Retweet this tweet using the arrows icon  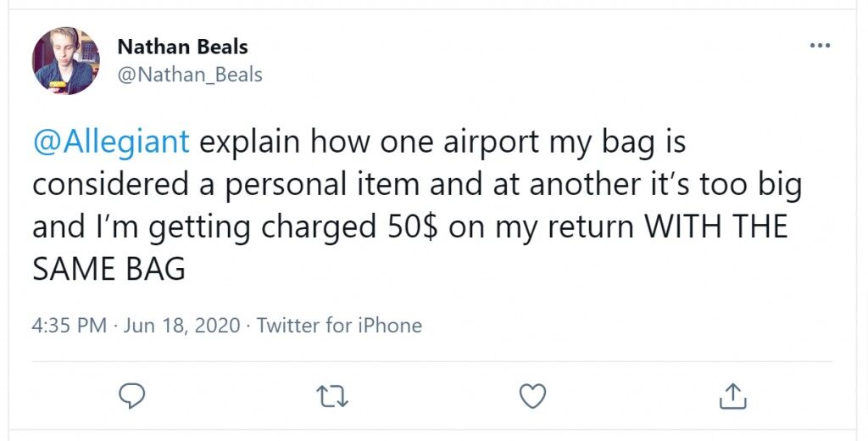(332, 397)
